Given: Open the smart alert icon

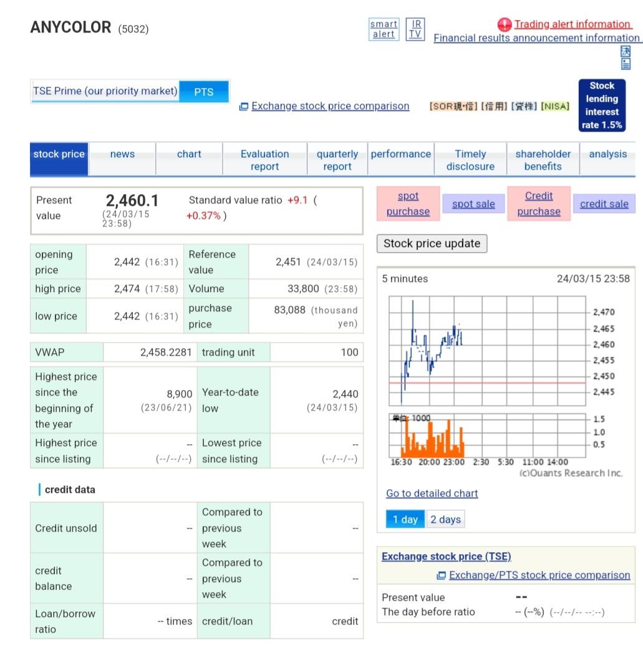Looking at the screenshot, I should point(384,29).
